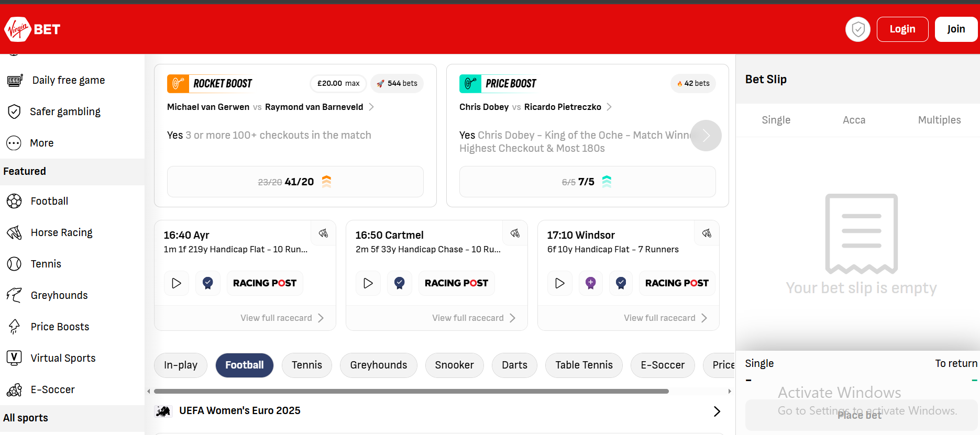Add 7/5 Price Boost odds to slip
This screenshot has width=980, height=435.
[588, 182]
